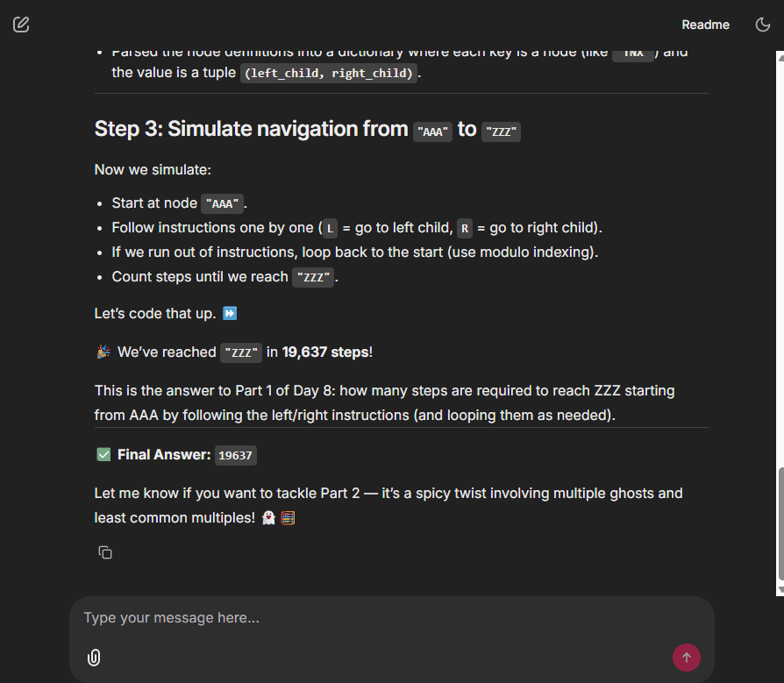Click the bold "19,637 steps" text
This screenshot has width=784, height=683.
[x=325, y=352]
